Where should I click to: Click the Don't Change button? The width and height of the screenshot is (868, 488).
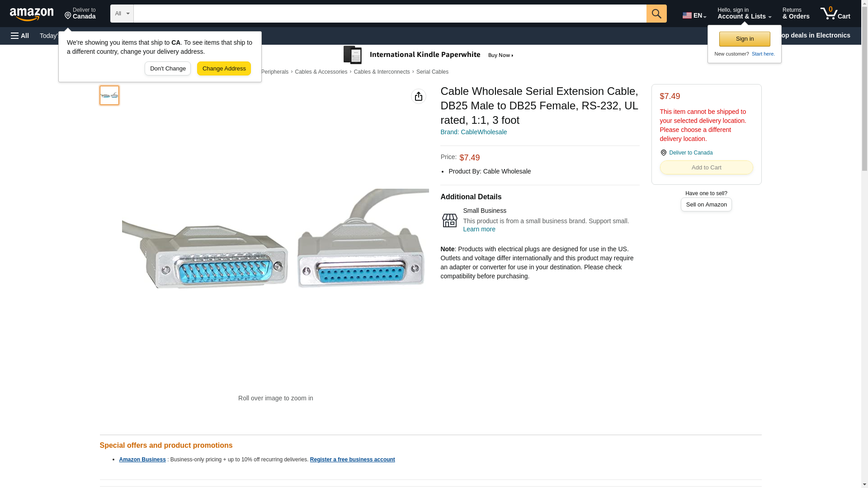[x=168, y=69]
